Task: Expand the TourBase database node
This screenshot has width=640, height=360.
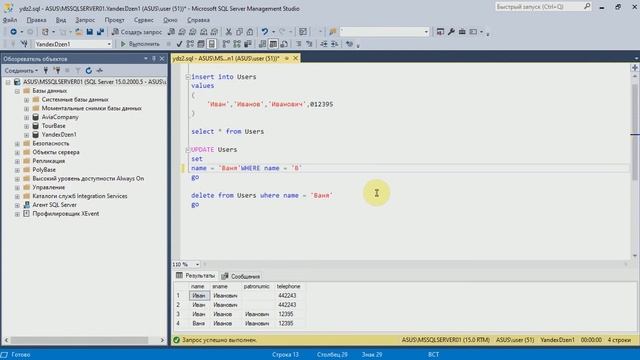Action: tap(26, 126)
